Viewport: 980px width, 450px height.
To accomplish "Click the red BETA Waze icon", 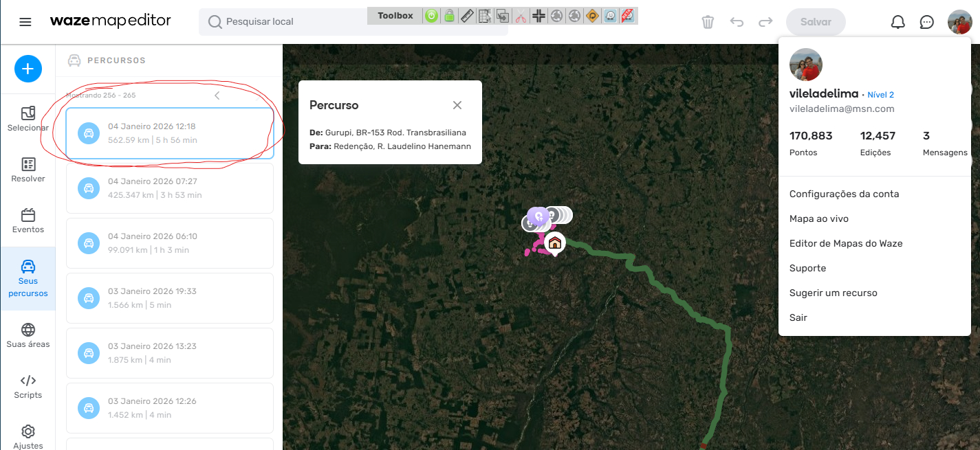I will click(x=627, y=16).
